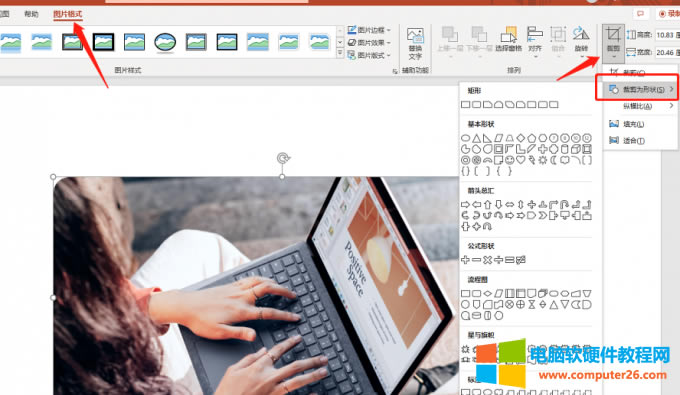Expand the Picture Border (图片边框) dropdown
The height and width of the screenshot is (395, 680).
(x=369, y=30)
